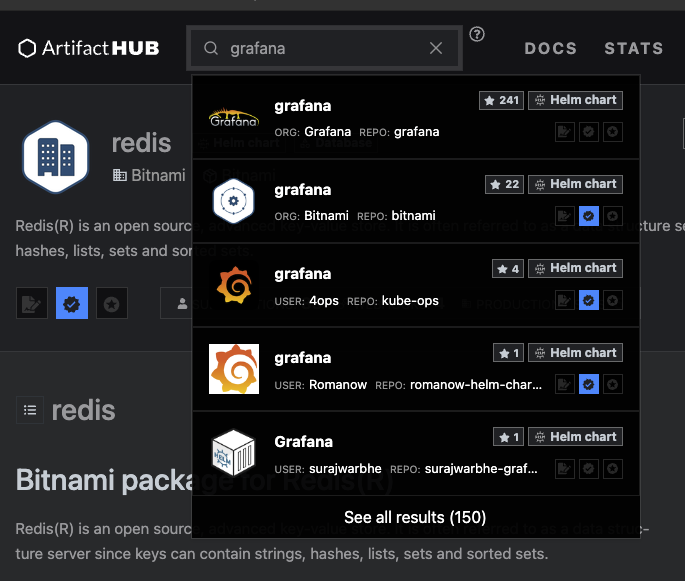Screen dimensions: 685x581
Task: Click blue verified publisher icon on 4ops result
Action: (588, 300)
